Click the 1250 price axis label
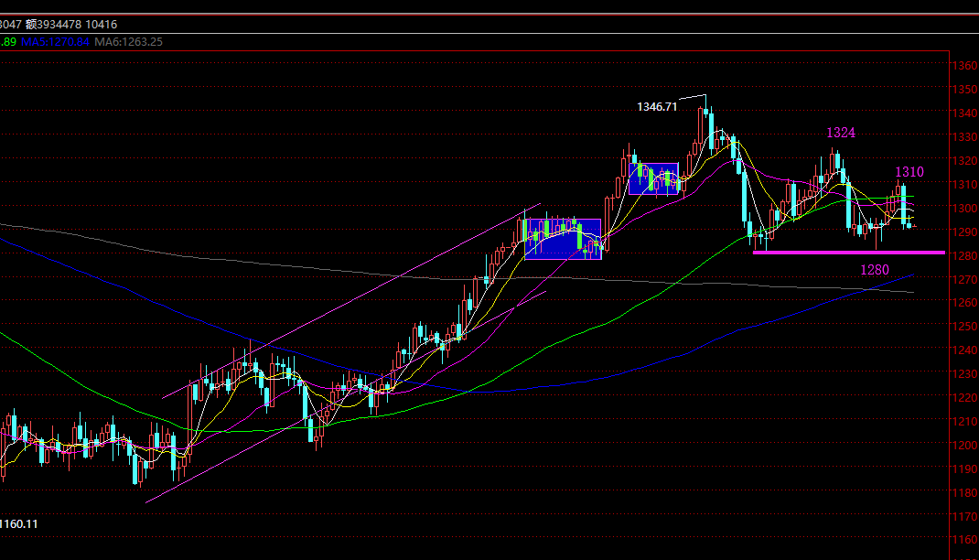The width and height of the screenshot is (979, 560). click(x=963, y=327)
